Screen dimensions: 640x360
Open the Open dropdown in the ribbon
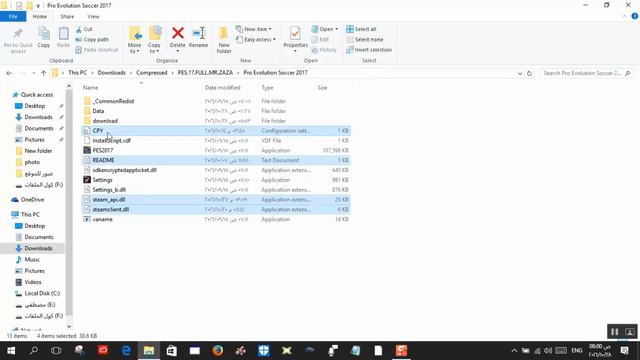324,29
